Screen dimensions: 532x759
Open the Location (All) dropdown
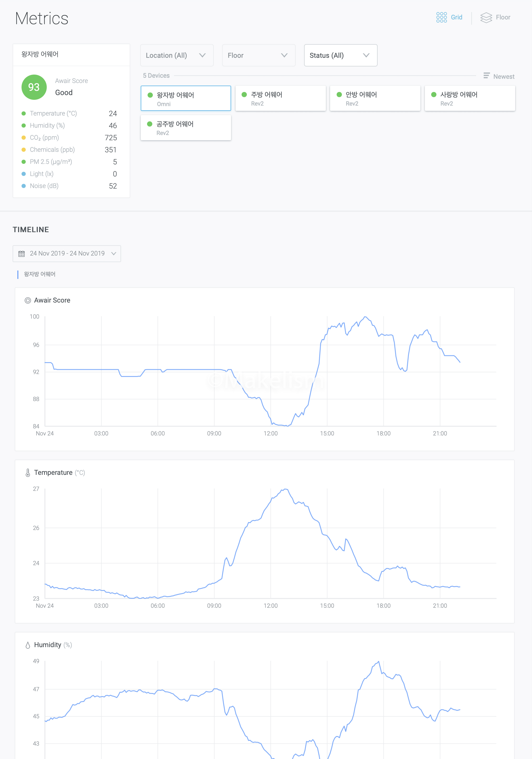[176, 55]
